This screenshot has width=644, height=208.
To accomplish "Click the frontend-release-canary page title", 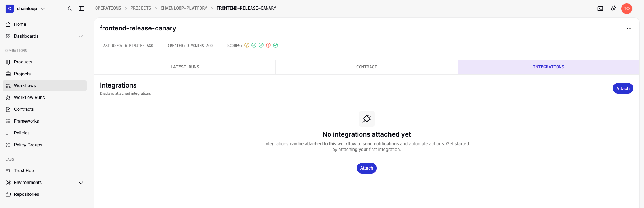I will (x=138, y=28).
